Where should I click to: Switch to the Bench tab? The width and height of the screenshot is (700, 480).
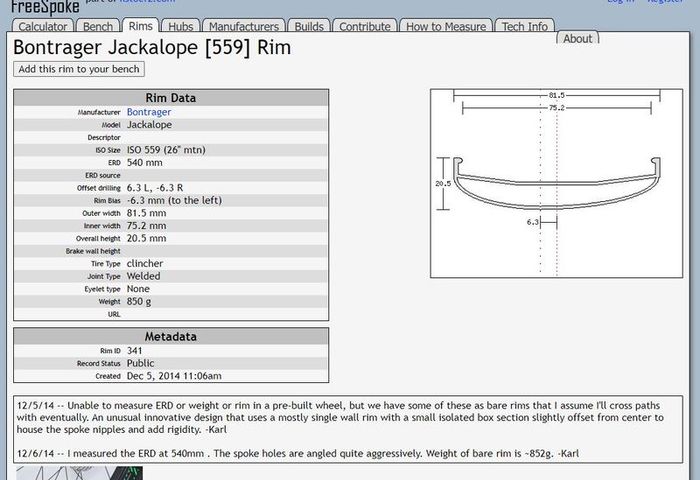click(98, 26)
